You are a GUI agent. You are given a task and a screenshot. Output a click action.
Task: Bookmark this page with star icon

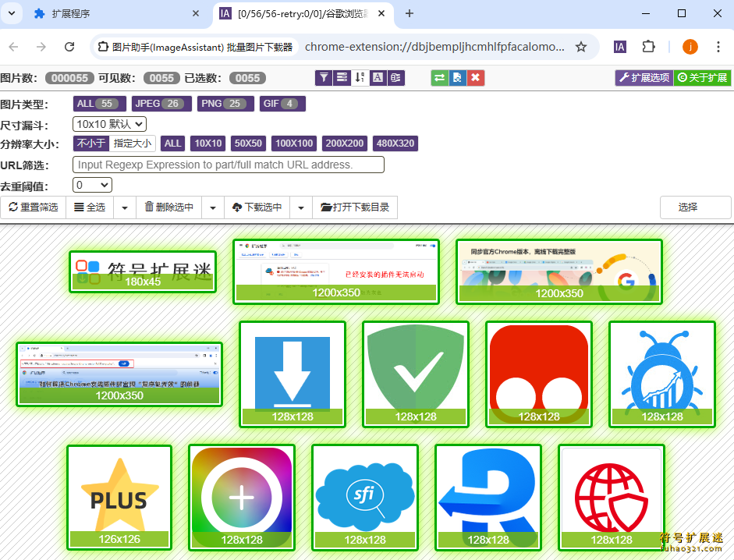[581, 47]
